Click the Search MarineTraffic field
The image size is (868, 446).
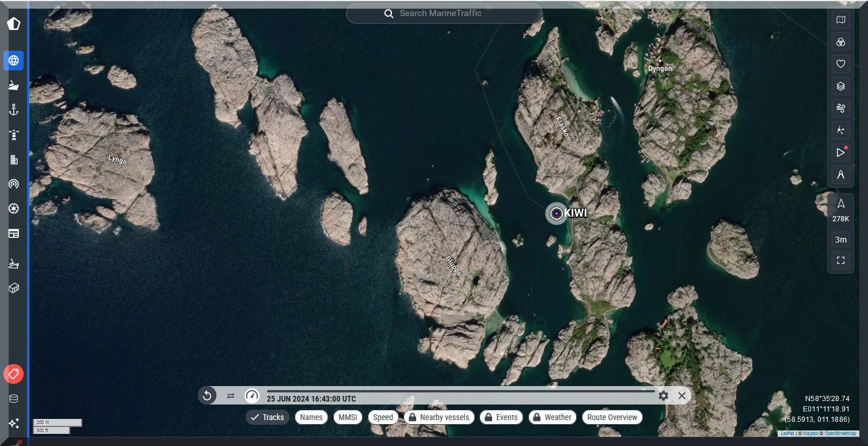(x=444, y=13)
